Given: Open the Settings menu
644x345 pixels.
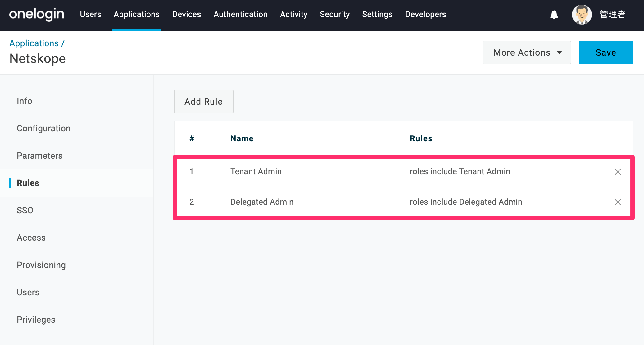Looking at the screenshot, I should 377,15.
